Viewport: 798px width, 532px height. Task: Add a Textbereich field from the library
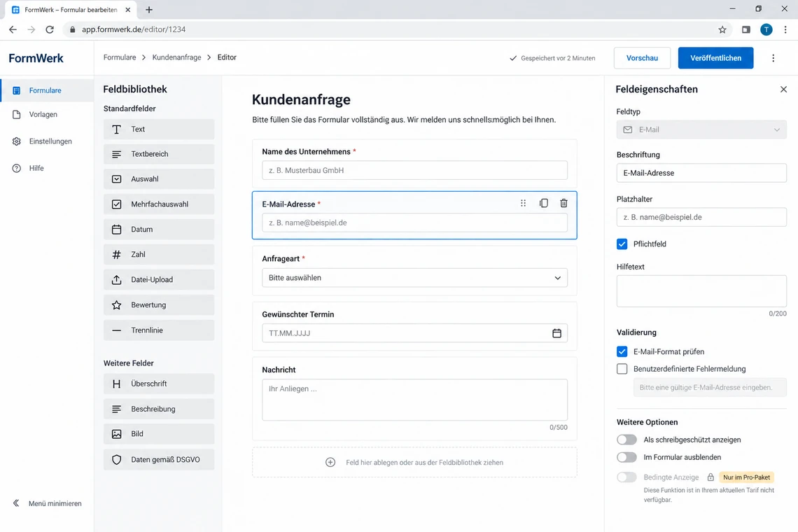click(159, 154)
